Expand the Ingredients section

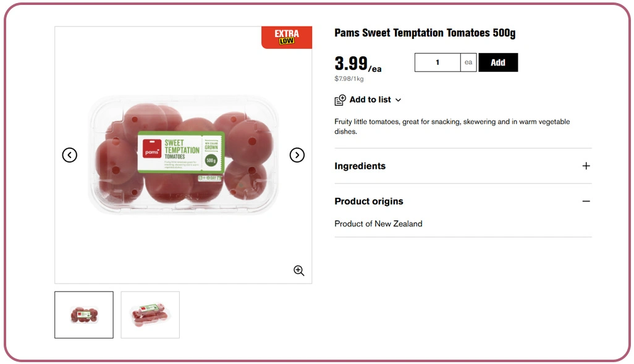[360, 166]
